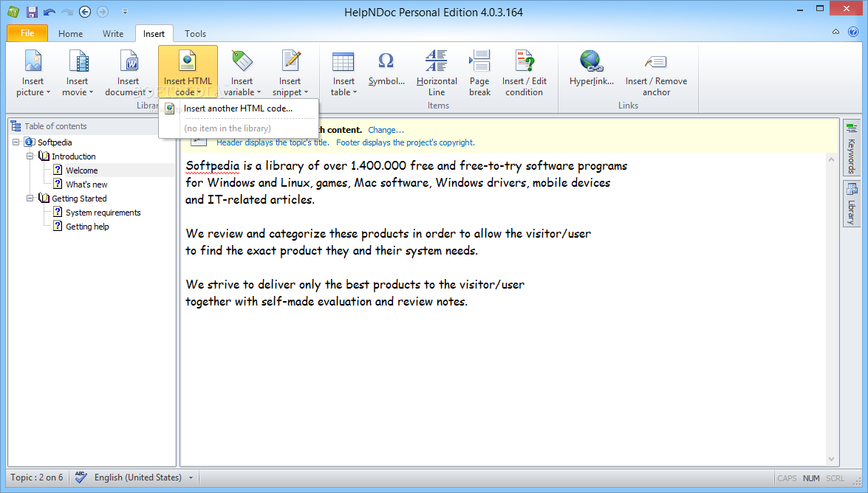This screenshot has width=868, height=493.
Task: Click the Insert snippet icon
Action: [x=290, y=61]
